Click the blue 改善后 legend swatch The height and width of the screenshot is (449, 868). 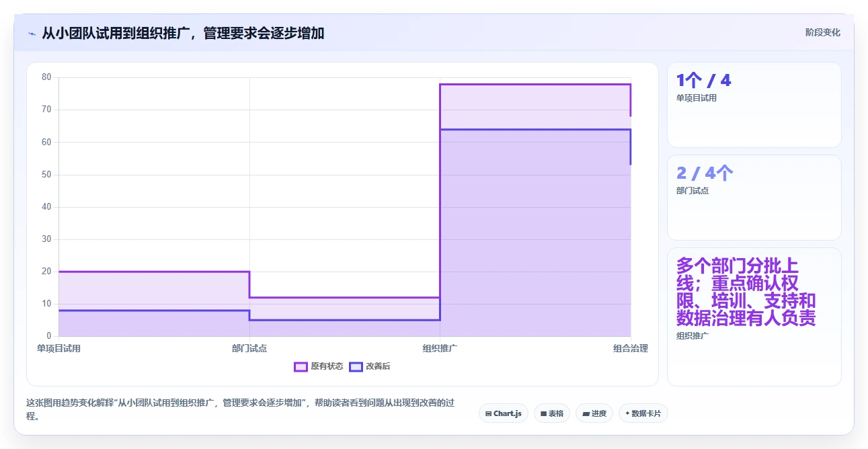[x=356, y=366]
